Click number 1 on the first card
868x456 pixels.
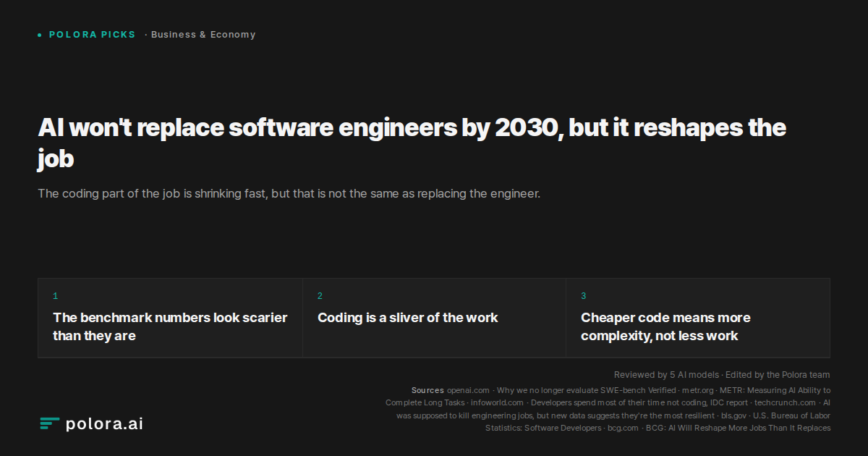[x=55, y=296]
